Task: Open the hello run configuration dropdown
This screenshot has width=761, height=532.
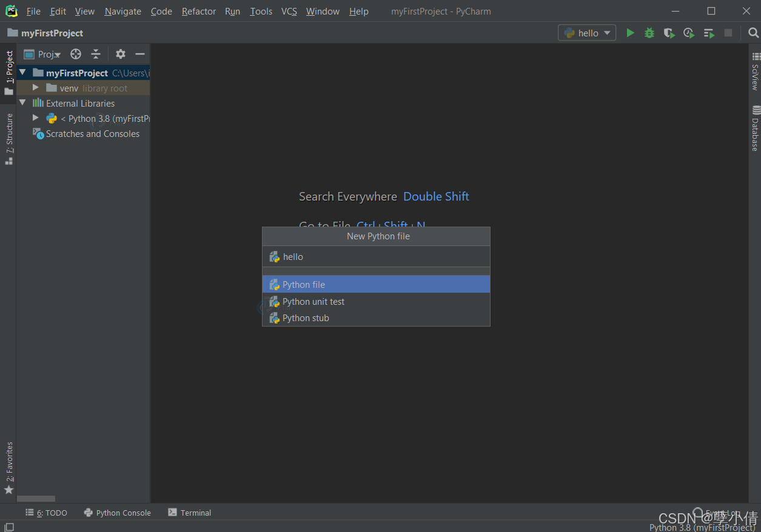Action: [587, 33]
